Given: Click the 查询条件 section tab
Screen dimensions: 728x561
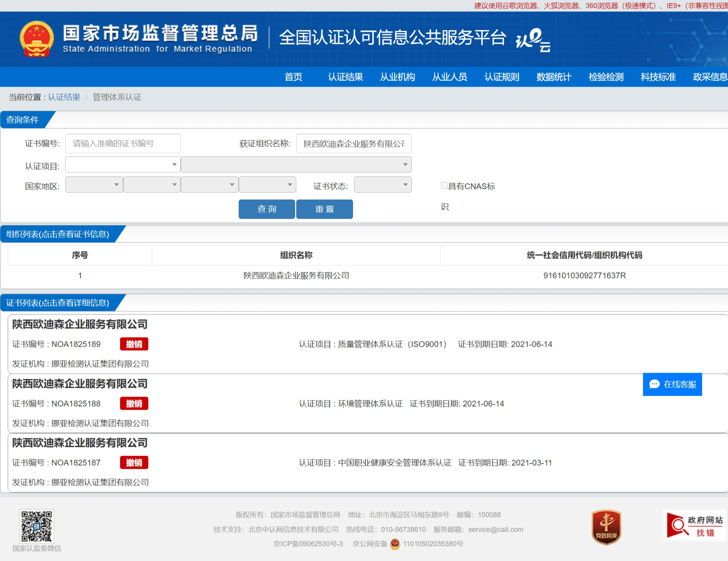Looking at the screenshot, I should (x=22, y=120).
